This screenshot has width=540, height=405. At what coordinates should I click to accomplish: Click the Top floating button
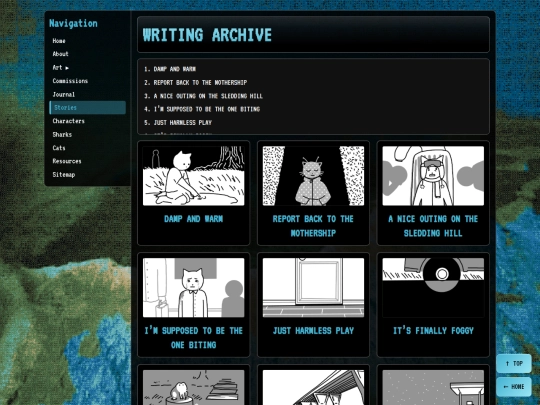(514, 363)
